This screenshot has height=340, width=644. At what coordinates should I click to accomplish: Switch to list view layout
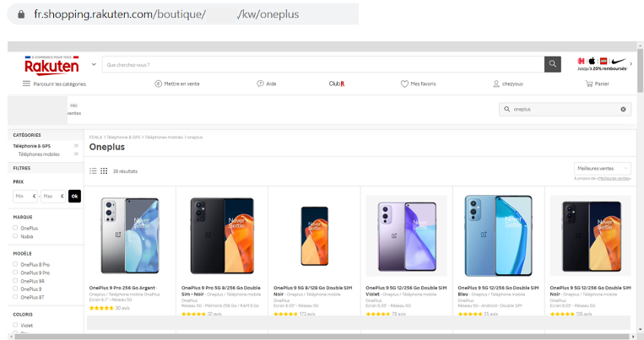93,170
